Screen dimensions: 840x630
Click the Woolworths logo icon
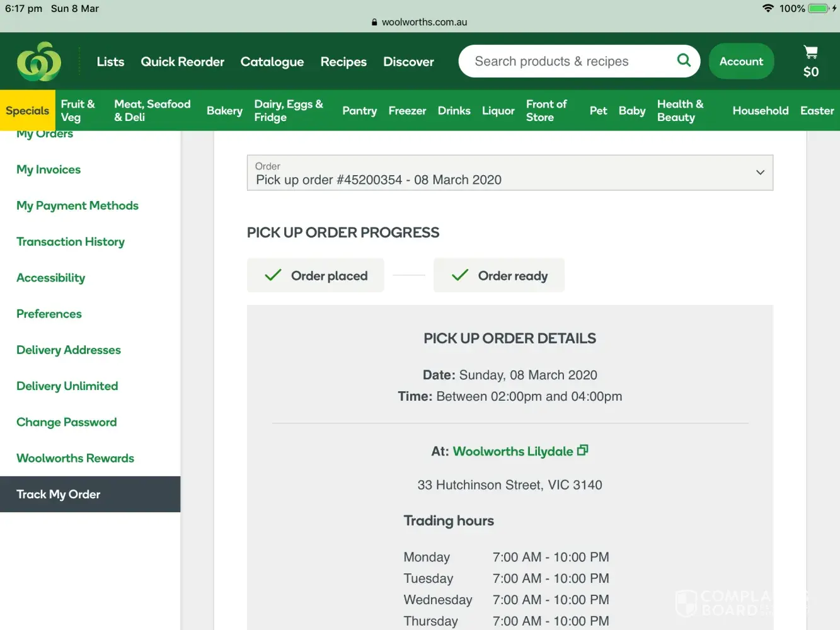point(39,62)
